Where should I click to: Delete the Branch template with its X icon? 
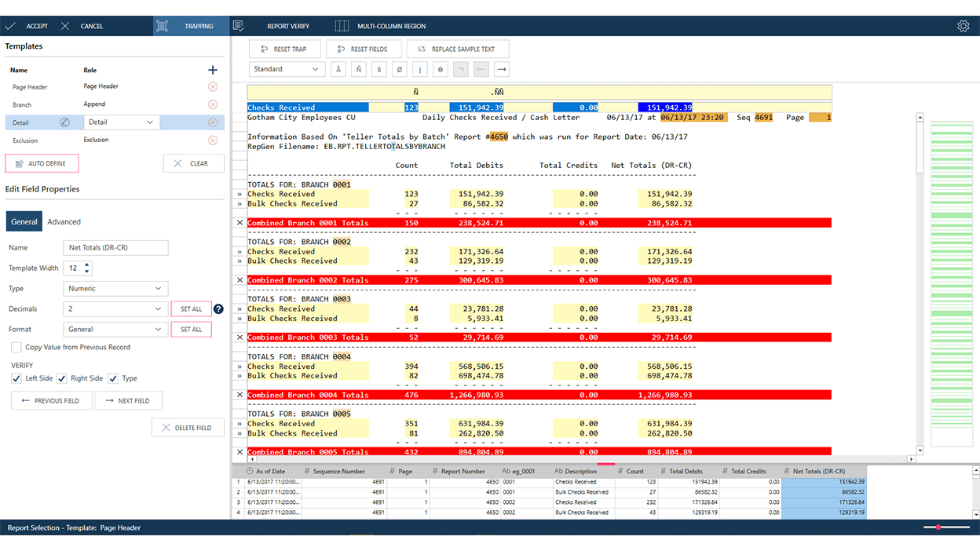213,104
